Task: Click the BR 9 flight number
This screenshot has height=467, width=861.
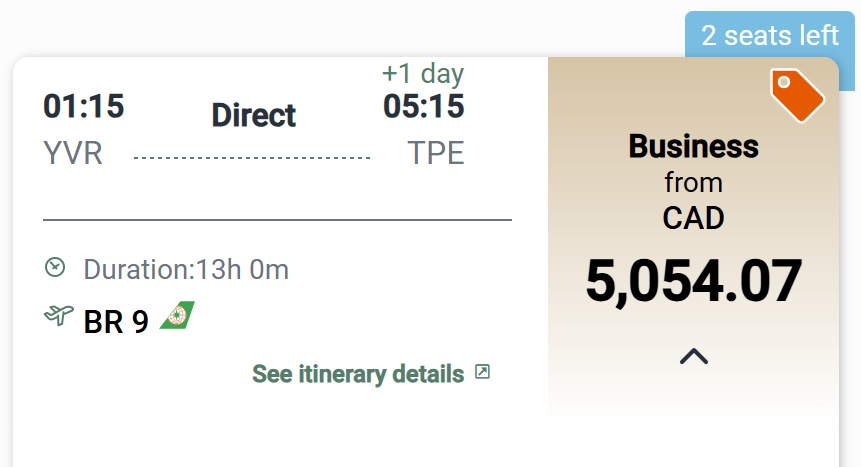Action: click(116, 322)
